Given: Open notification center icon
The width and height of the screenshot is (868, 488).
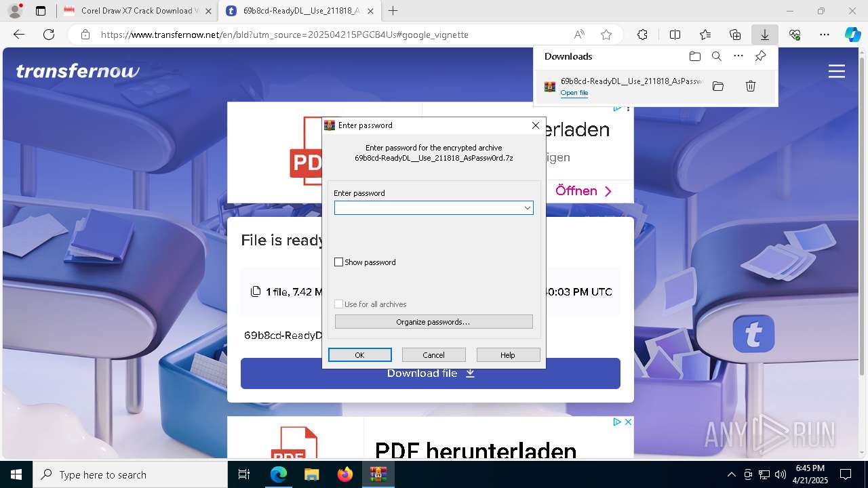Looking at the screenshot, I should coord(846,474).
